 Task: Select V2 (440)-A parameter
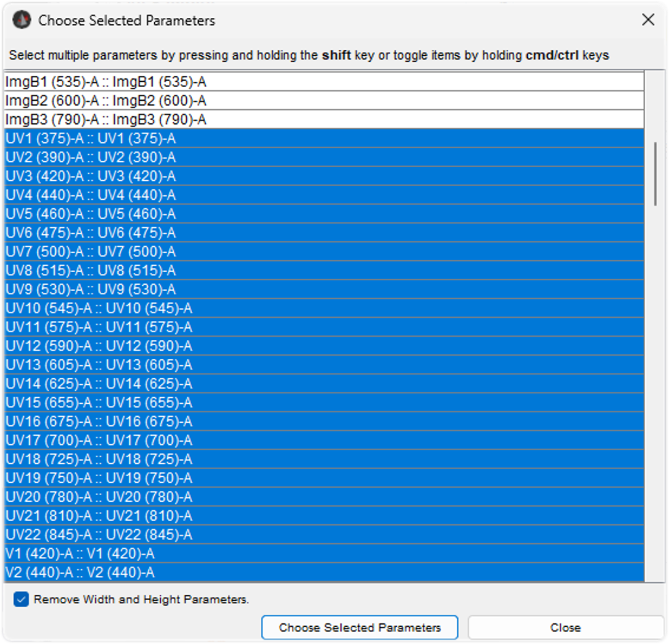point(80,573)
